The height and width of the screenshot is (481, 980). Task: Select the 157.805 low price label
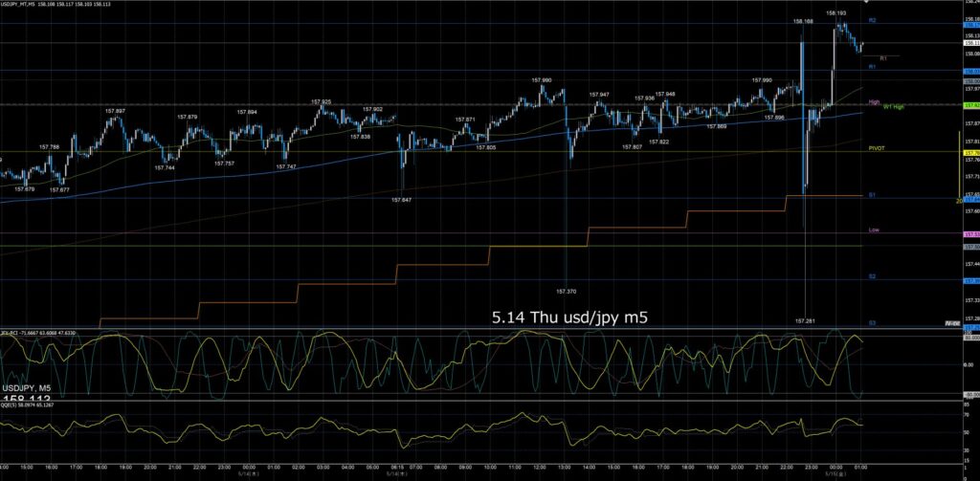coord(485,147)
